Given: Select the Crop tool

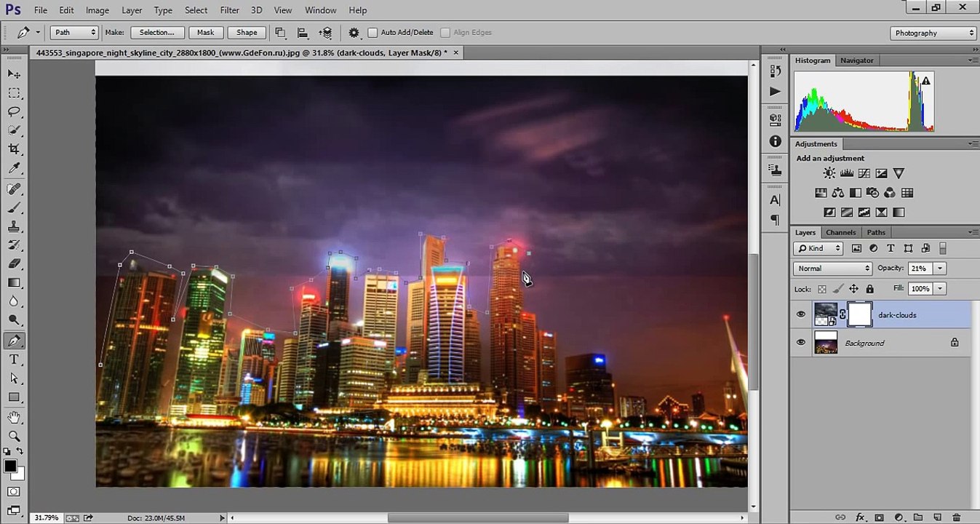Looking at the screenshot, I should click(x=14, y=149).
